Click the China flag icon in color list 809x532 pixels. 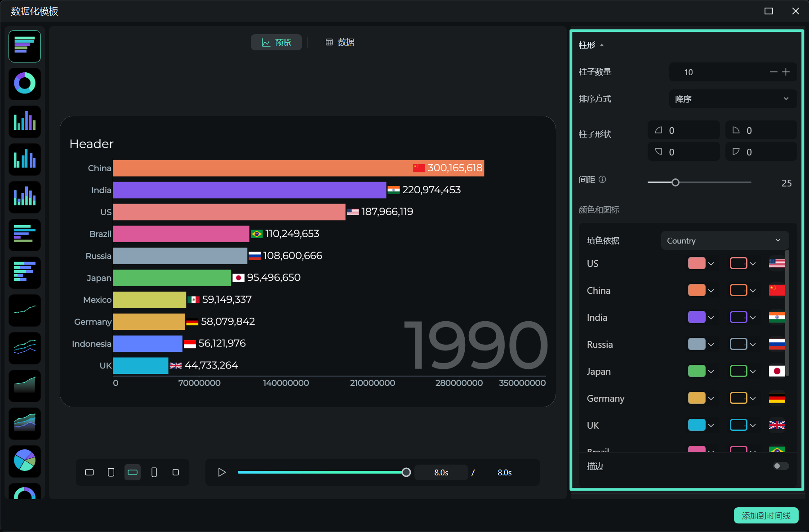(777, 290)
